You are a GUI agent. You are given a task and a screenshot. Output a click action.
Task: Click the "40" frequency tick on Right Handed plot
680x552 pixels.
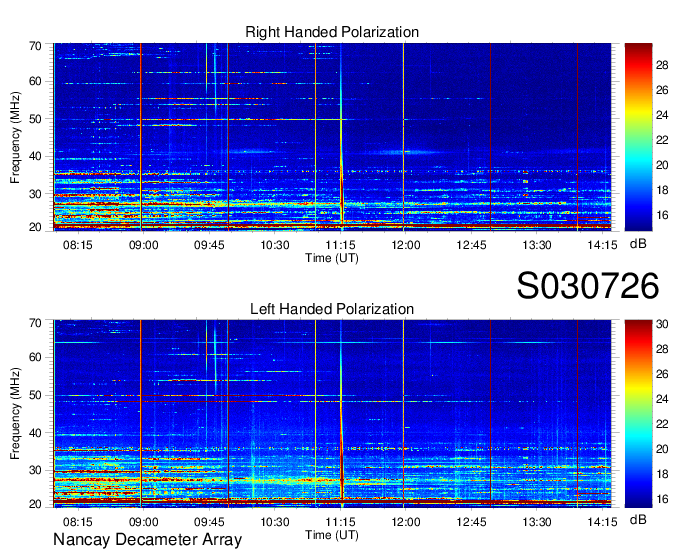coord(35,157)
